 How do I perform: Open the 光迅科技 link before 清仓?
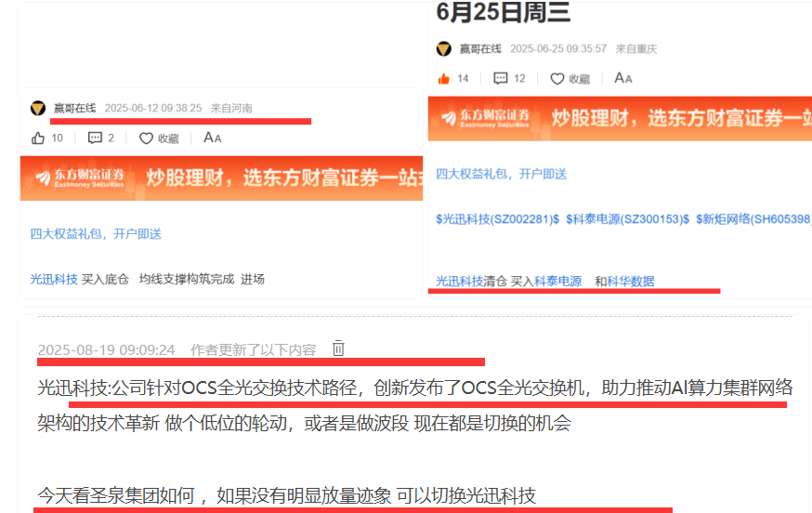pos(460,281)
